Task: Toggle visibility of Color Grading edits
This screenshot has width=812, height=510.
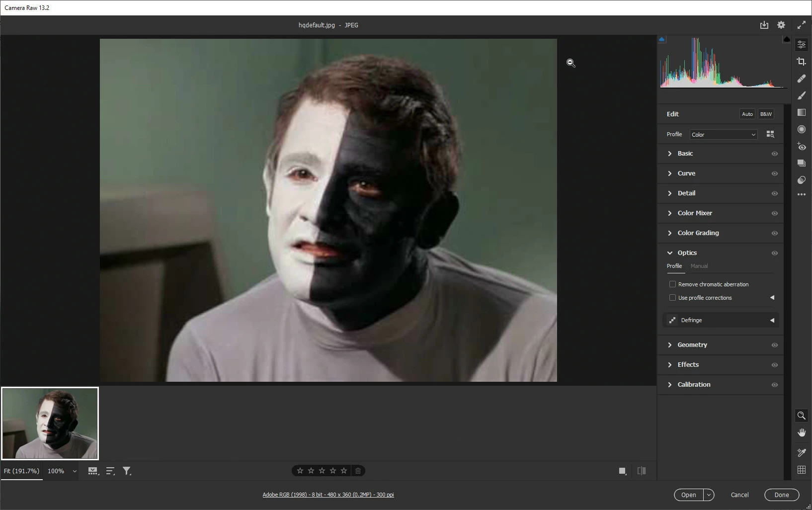Action: click(774, 233)
